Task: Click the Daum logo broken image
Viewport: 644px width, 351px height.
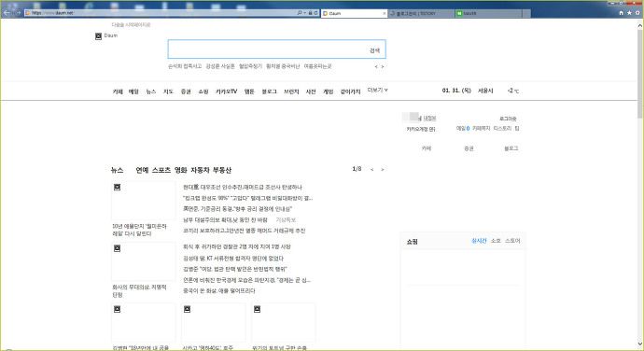Action: (98, 36)
